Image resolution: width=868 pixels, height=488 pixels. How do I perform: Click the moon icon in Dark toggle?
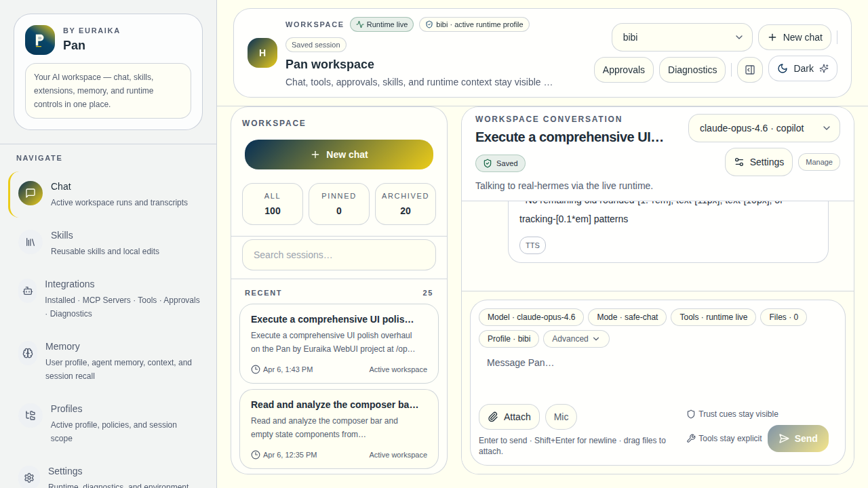click(x=783, y=68)
